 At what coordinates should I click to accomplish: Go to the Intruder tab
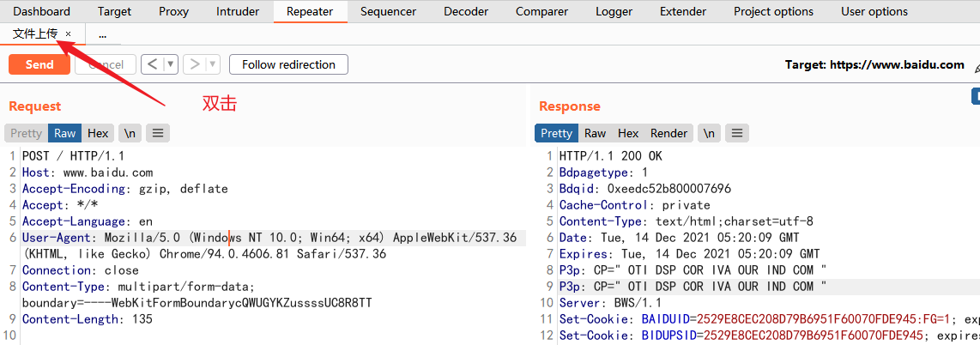coord(238,11)
